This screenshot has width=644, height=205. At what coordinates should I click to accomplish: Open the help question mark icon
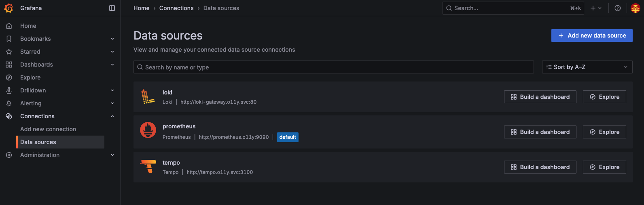point(618,8)
